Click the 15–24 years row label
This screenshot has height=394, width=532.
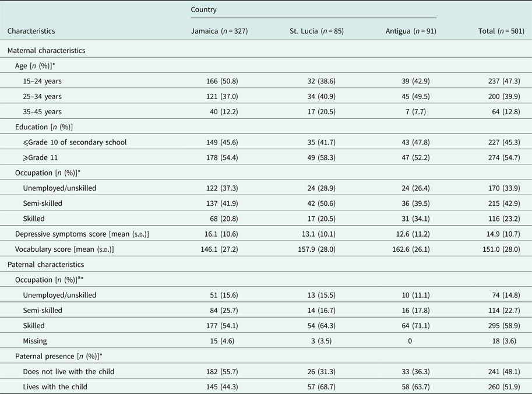[44, 81]
